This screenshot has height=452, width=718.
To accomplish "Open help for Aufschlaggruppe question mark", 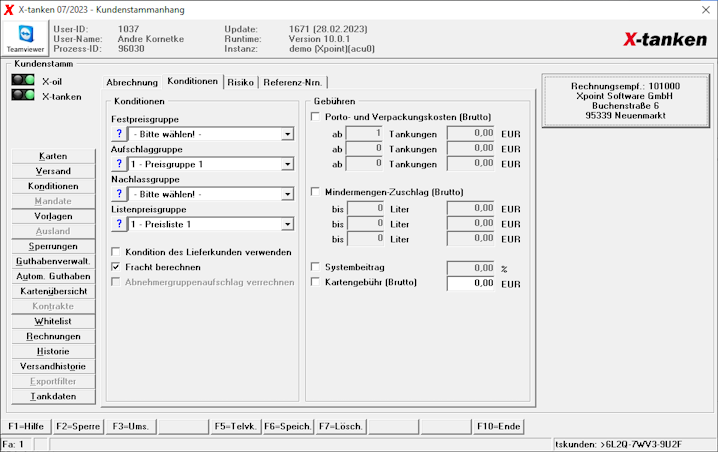I will tap(119, 164).
